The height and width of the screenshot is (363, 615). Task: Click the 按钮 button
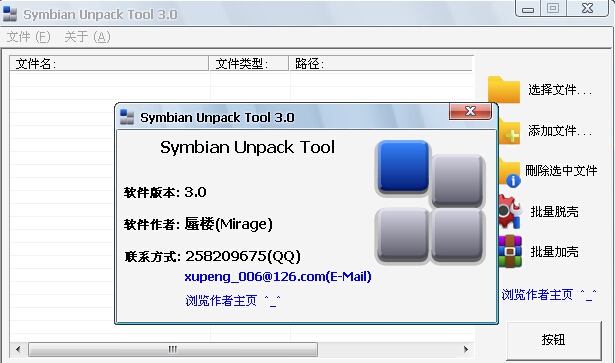553,340
